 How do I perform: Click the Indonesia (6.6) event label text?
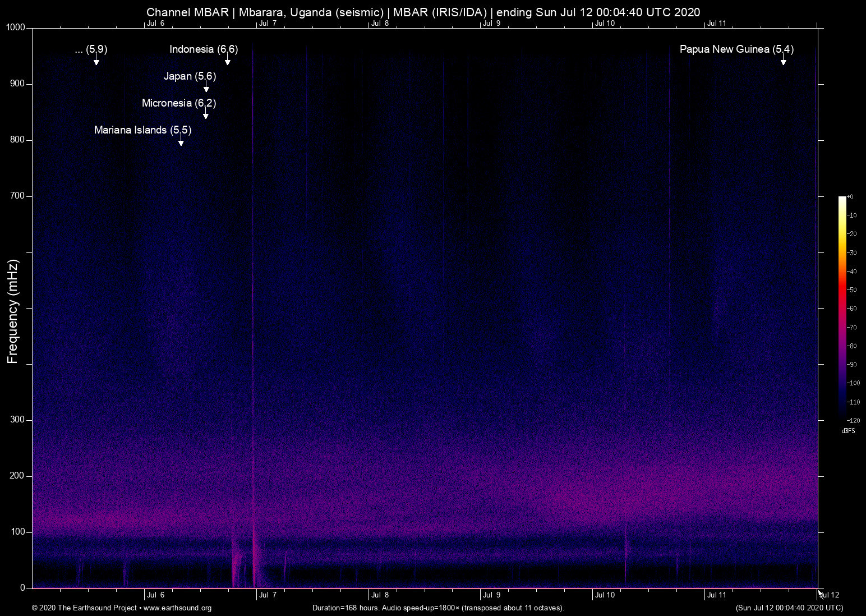[204, 49]
